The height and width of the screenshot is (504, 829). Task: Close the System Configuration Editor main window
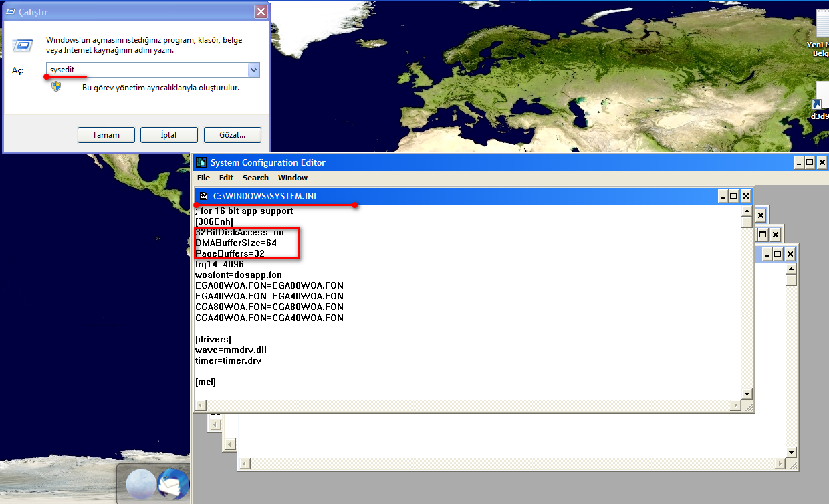(x=822, y=162)
